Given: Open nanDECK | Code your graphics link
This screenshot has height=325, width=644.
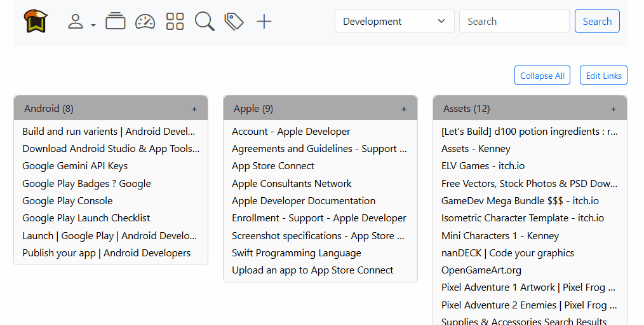Looking at the screenshot, I should (507, 253).
